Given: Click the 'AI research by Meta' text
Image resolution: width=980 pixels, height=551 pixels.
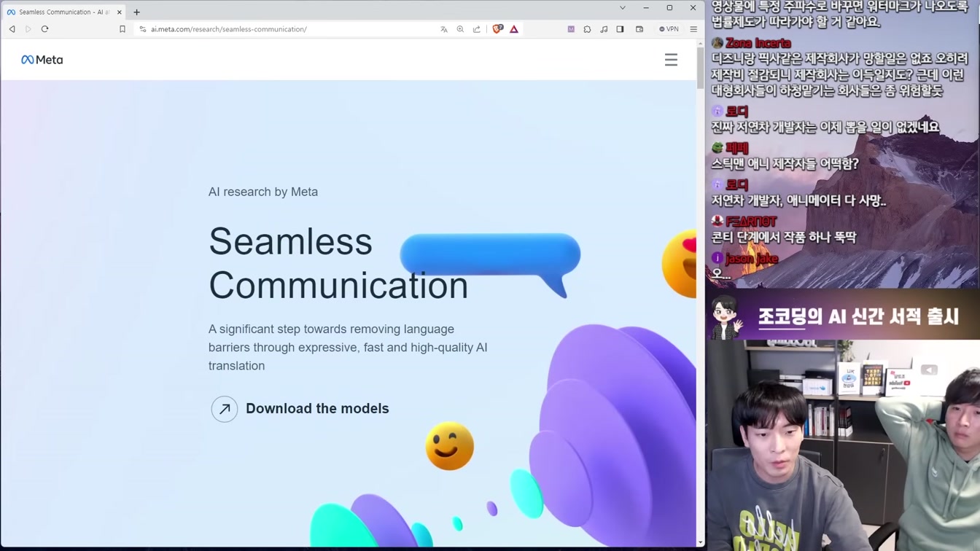Looking at the screenshot, I should point(263,192).
